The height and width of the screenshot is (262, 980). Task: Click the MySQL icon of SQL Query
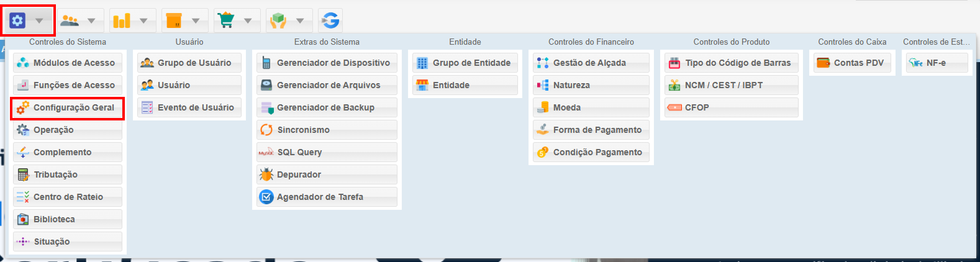pos(266,152)
